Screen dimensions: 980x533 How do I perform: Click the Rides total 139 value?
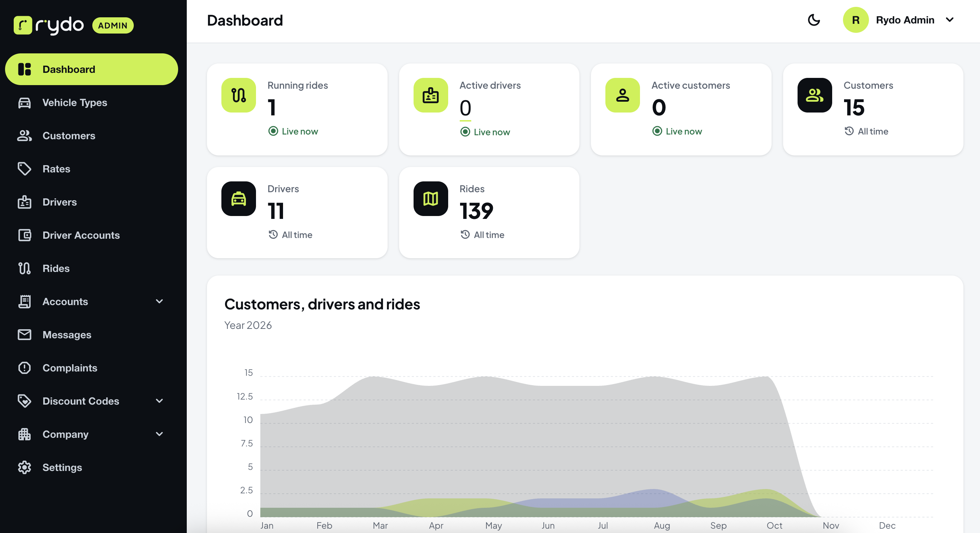point(476,211)
